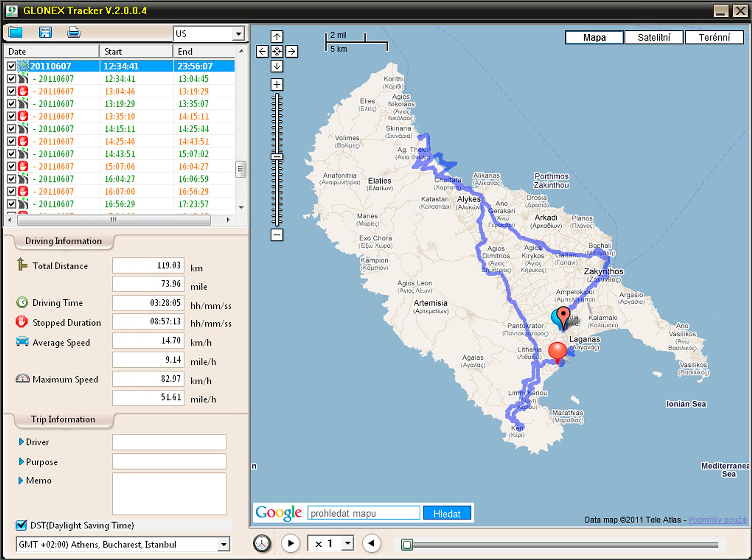Click the Maximum Speed gauge icon
The image size is (752, 560).
click(x=22, y=378)
